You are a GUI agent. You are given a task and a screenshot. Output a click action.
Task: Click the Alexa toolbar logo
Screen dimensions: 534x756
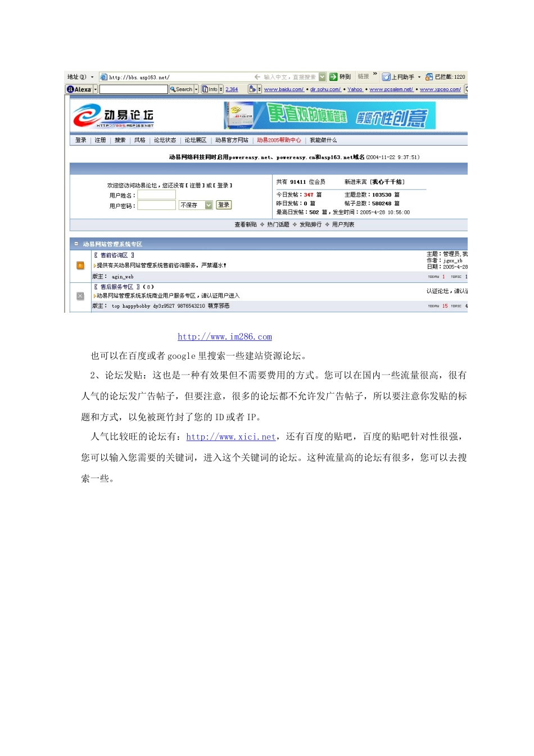(x=79, y=89)
